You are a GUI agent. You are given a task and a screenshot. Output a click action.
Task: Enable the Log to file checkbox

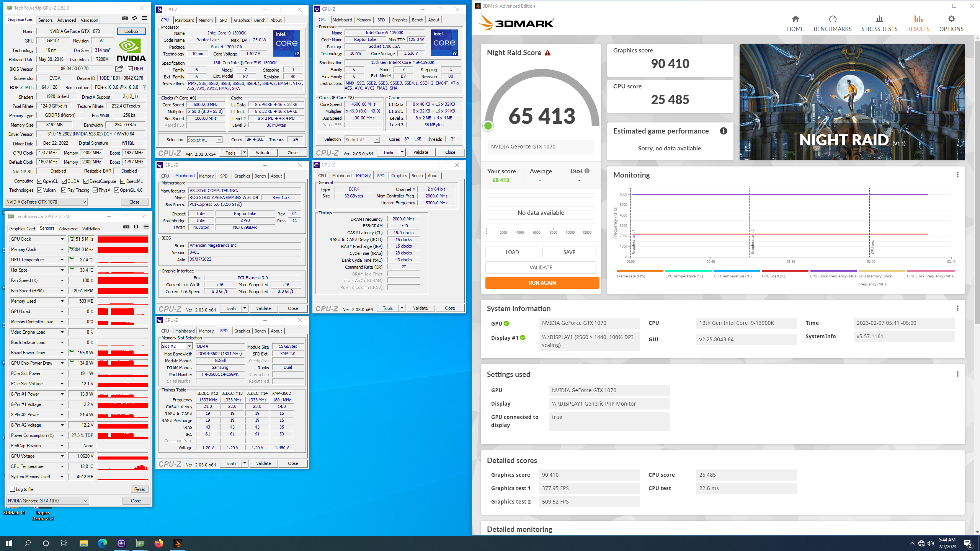point(12,489)
